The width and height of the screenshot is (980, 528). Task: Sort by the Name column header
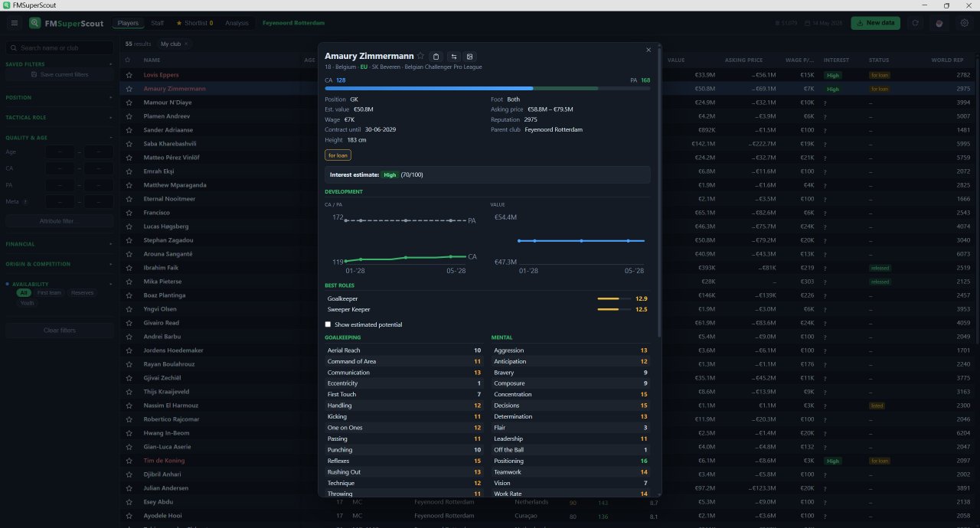click(152, 60)
